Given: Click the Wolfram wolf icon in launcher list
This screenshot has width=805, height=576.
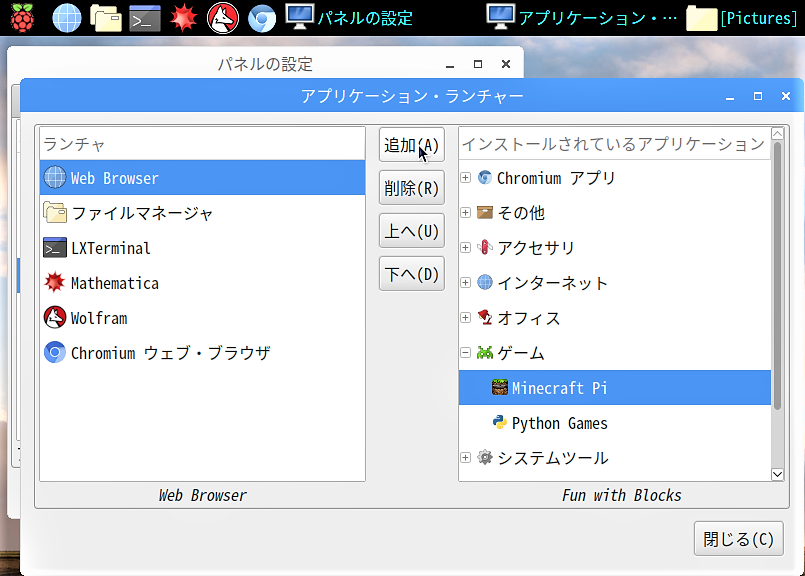Looking at the screenshot, I should (55, 317).
